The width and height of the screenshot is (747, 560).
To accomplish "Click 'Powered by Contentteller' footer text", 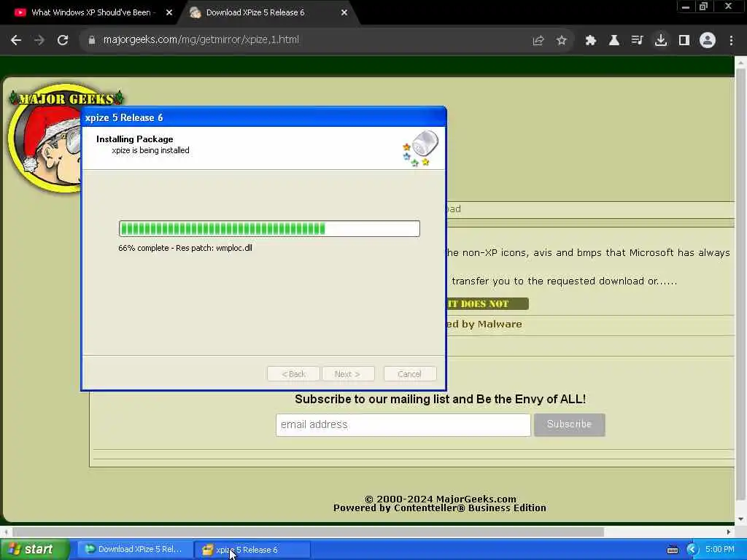I will pos(440,508).
